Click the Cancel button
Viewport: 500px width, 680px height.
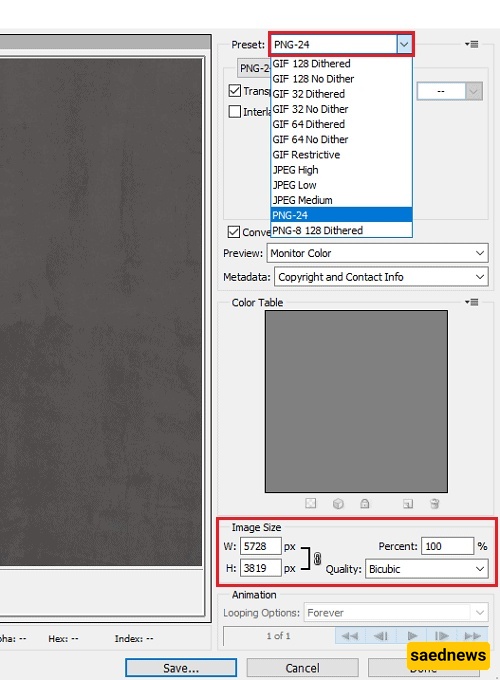(302, 668)
